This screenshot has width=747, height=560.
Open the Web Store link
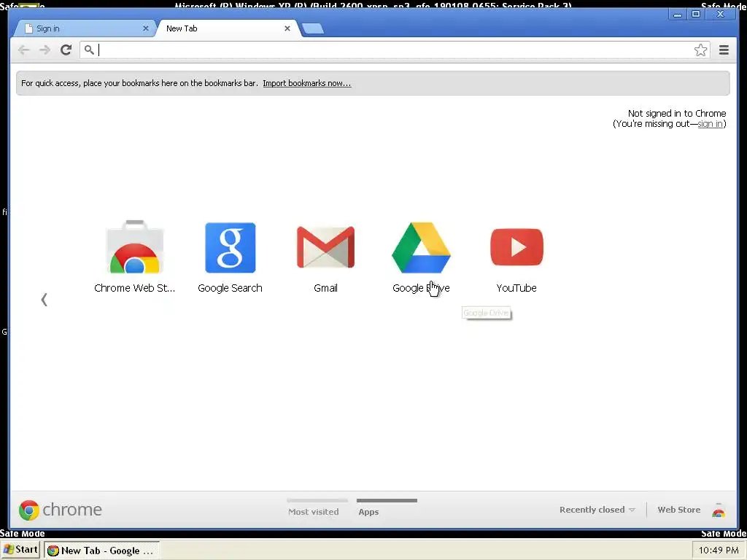point(679,510)
